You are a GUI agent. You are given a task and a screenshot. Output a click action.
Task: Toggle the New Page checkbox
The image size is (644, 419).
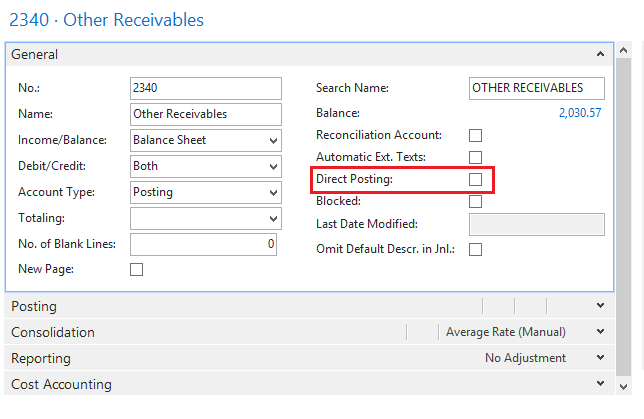(x=137, y=269)
